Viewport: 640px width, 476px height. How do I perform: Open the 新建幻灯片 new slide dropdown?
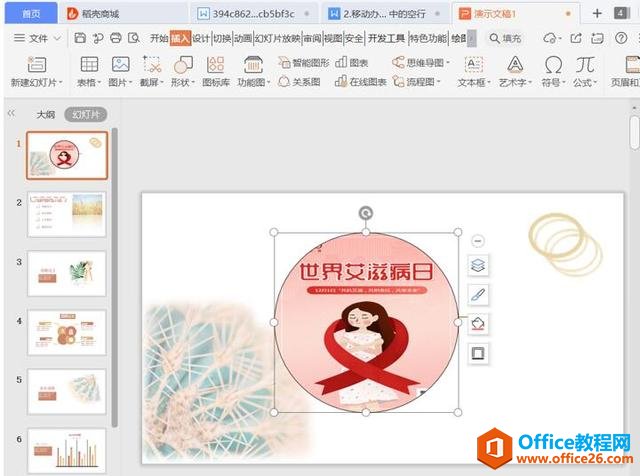37,82
